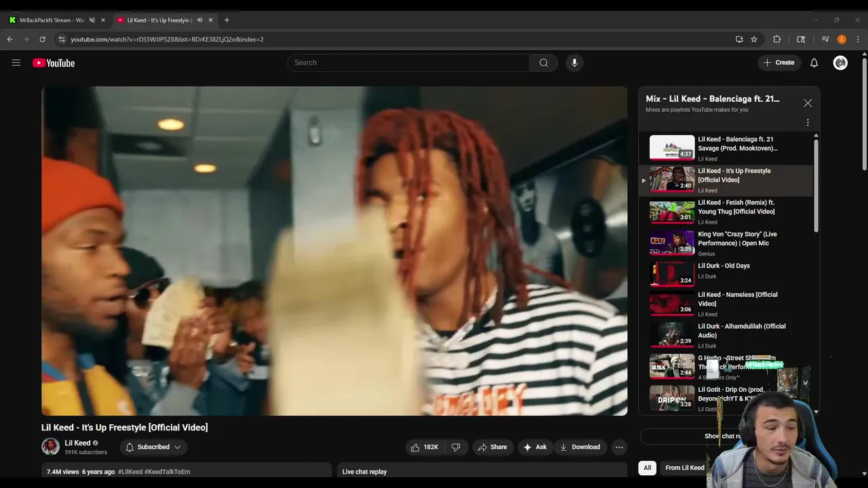Go to YouTube home via logo
Image resolution: width=868 pixels, height=488 pixels.
[x=54, y=63]
